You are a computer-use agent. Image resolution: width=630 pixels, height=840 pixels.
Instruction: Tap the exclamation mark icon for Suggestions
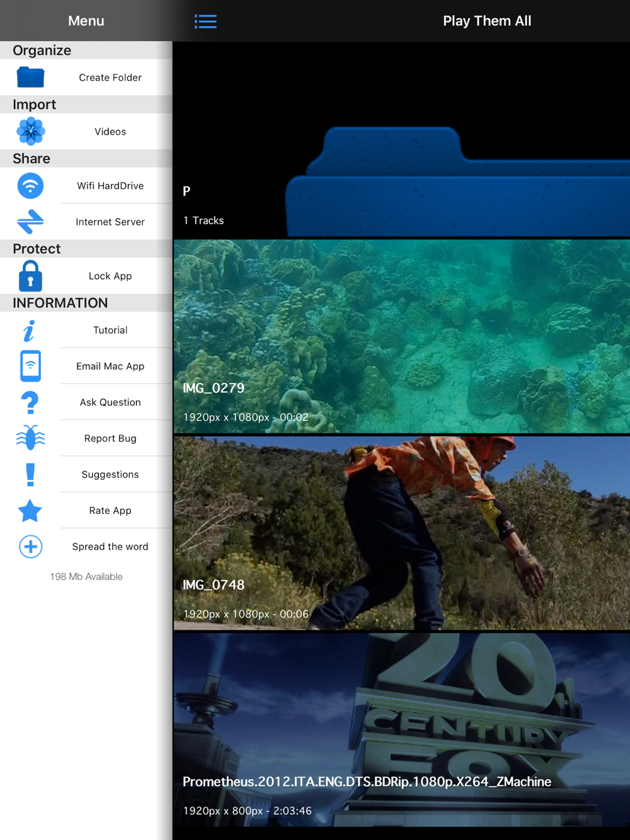(30, 474)
